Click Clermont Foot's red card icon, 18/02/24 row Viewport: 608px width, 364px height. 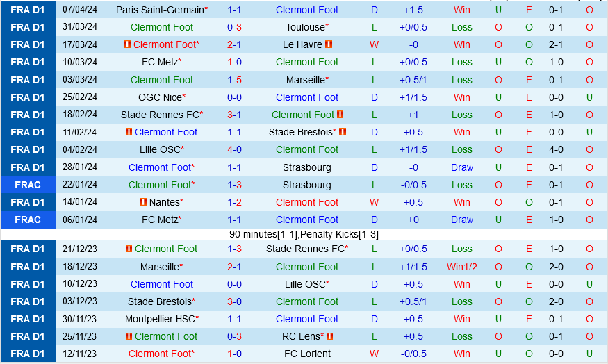[340, 115]
